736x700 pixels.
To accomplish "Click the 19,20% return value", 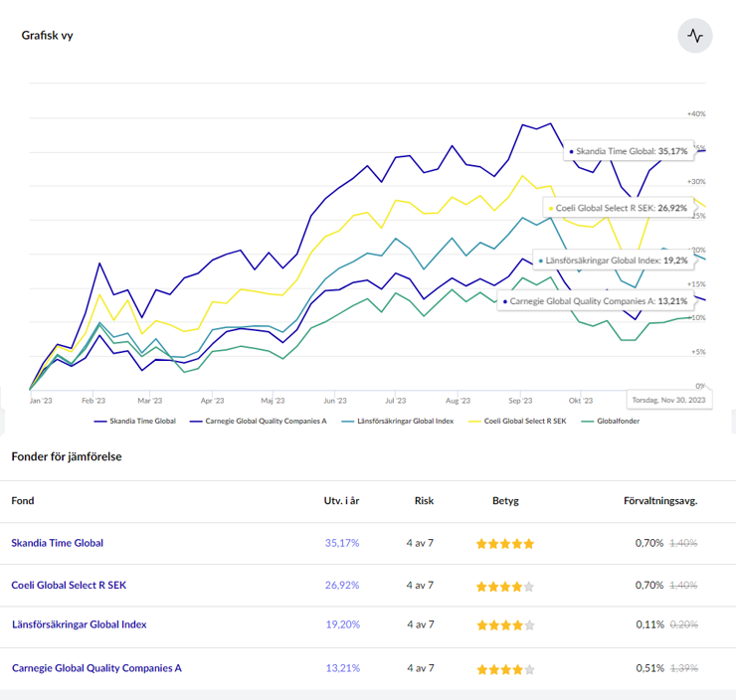I will click(x=343, y=624).
